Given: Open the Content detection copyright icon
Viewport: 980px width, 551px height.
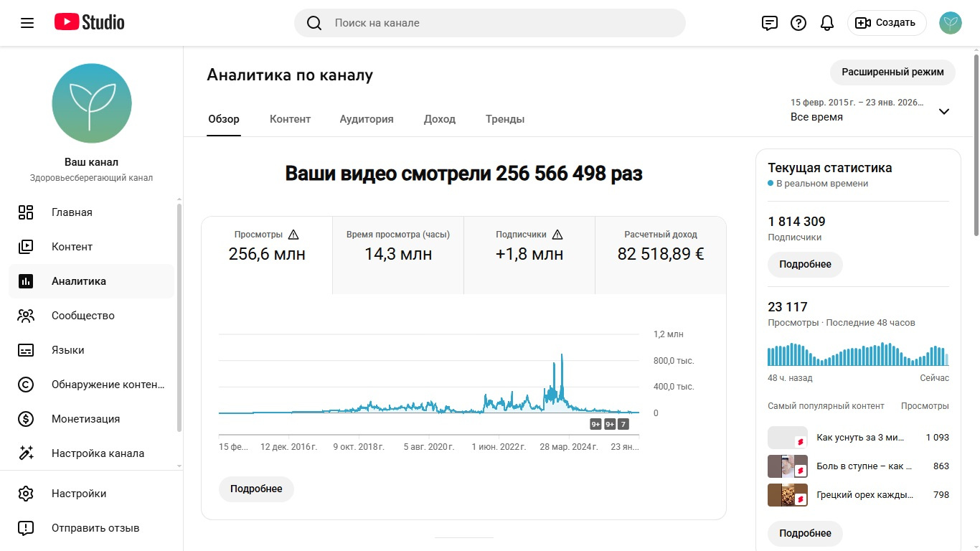Looking at the screenshot, I should 26,385.
